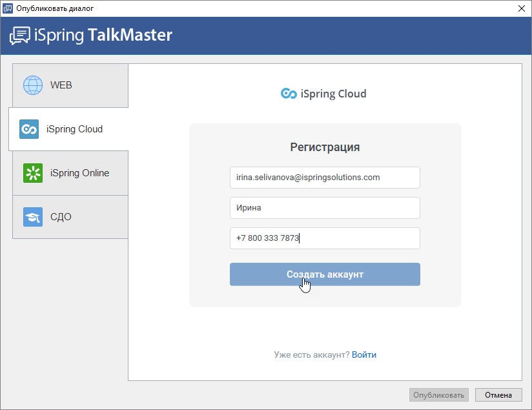Close the Опубликовать диалог window

[x=522, y=8]
